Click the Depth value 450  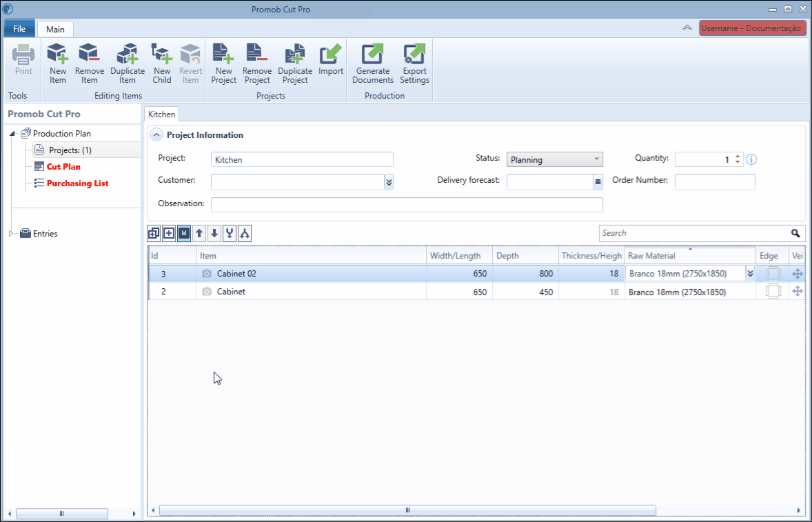[525, 292]
